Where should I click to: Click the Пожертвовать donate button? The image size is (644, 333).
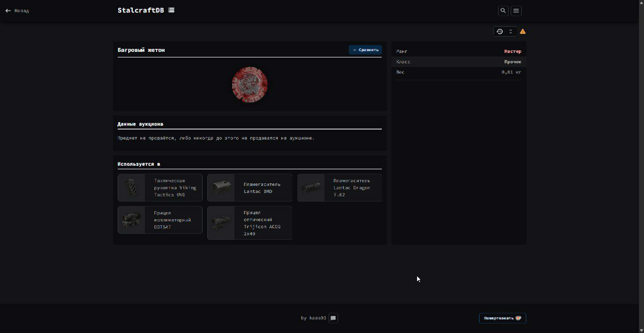pyautogui.click(x=502, y=318)
